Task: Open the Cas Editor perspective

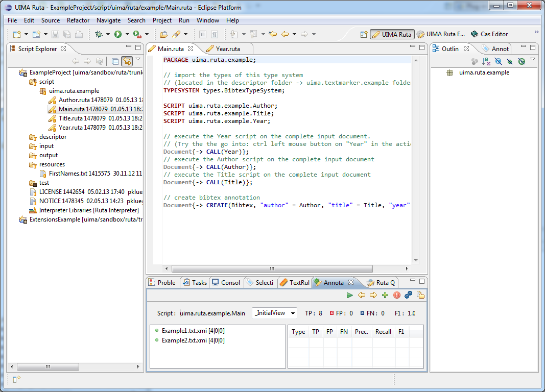Action: [489, 34]
